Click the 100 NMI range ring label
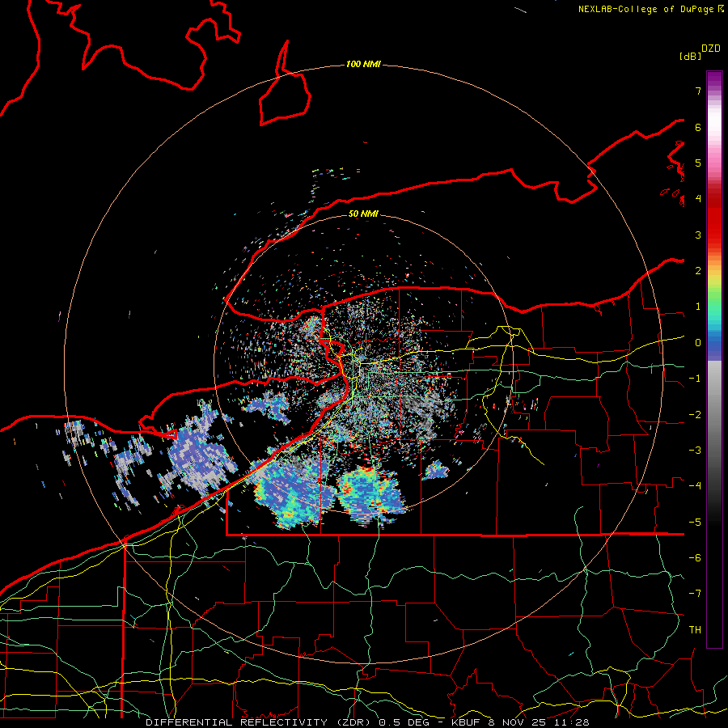Image resolution: width=728 pixels, height=728 pixels. pos(363,64)
